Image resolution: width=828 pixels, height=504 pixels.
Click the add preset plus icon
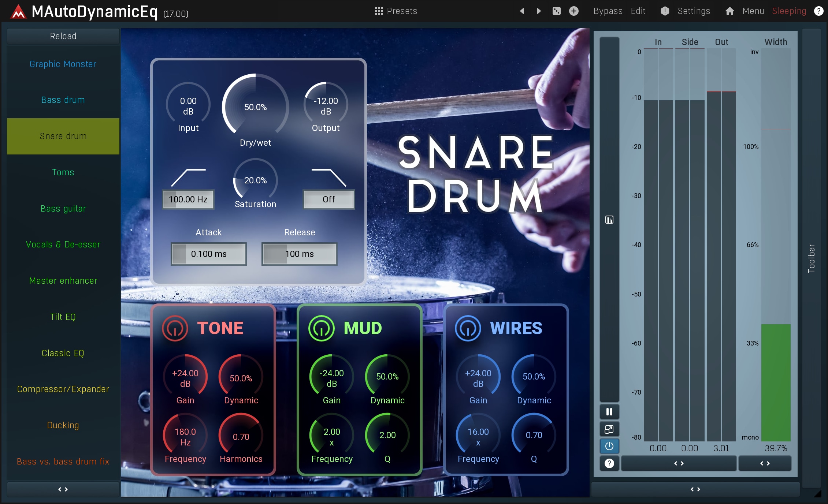(574, 11)
